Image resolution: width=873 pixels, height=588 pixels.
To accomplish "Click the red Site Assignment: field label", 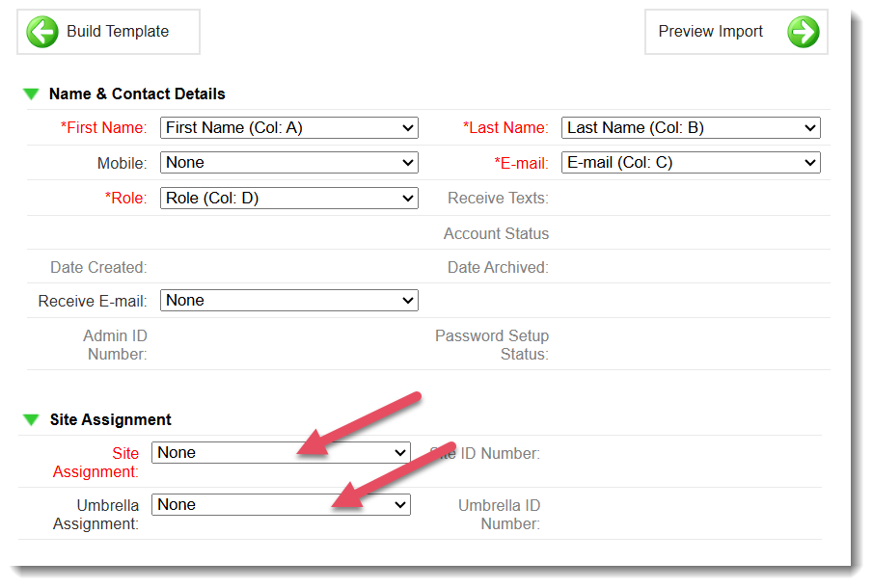I will [x=95, y=463].
